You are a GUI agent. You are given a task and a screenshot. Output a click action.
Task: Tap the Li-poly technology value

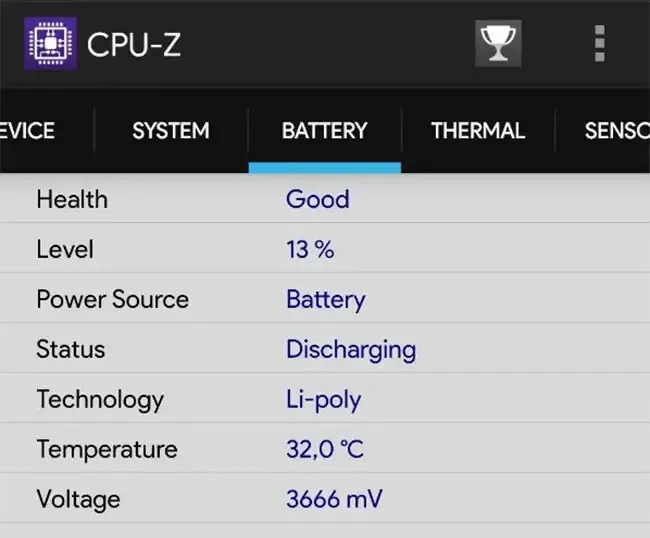coord(323,400)
